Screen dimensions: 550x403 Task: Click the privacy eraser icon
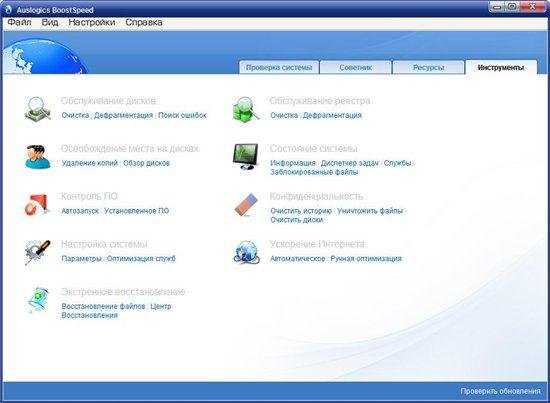coord(246,204)
